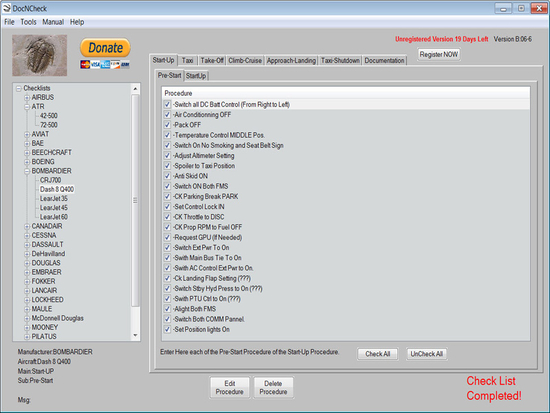Select LearJet 45 in the tree
550x413 pixels.
54,208
